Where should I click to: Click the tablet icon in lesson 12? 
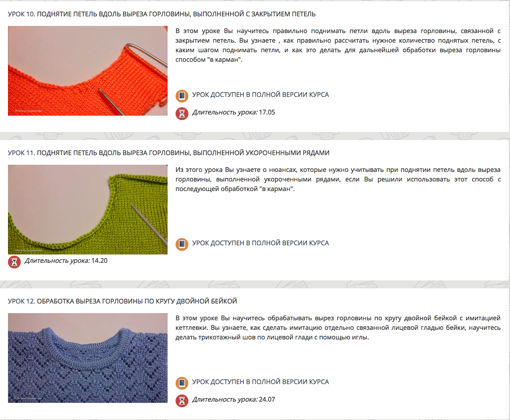182,383
